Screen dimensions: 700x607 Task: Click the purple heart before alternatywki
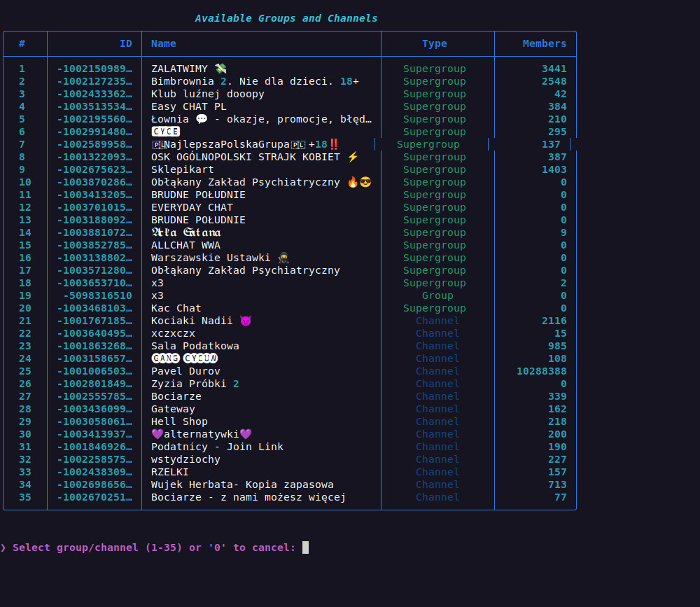click(x=157, y=434)
